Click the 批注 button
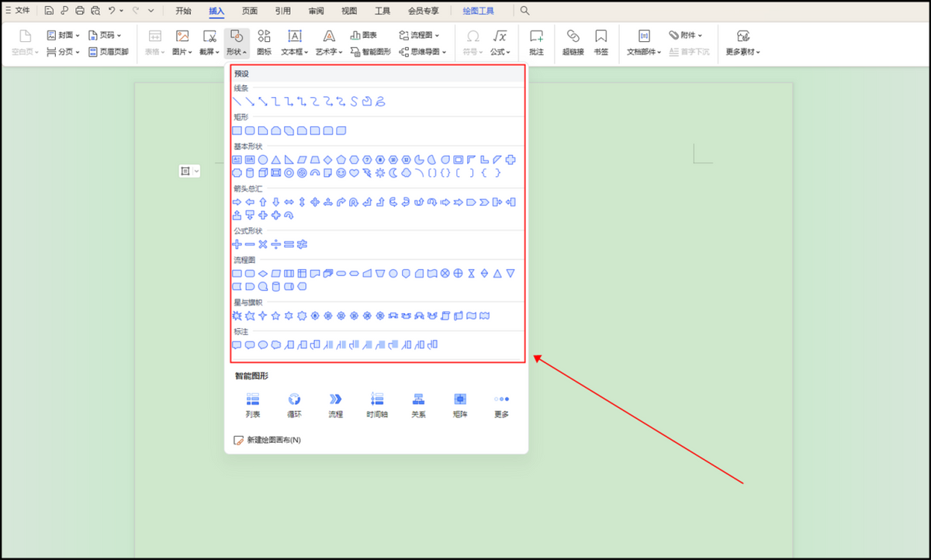The image size is (931, 560). 536,42
